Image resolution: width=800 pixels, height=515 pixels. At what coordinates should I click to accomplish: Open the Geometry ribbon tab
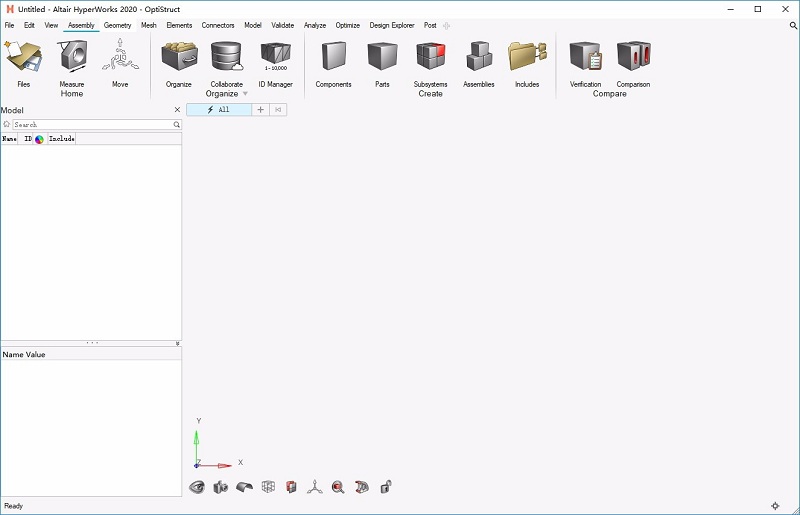coord(117,25)
